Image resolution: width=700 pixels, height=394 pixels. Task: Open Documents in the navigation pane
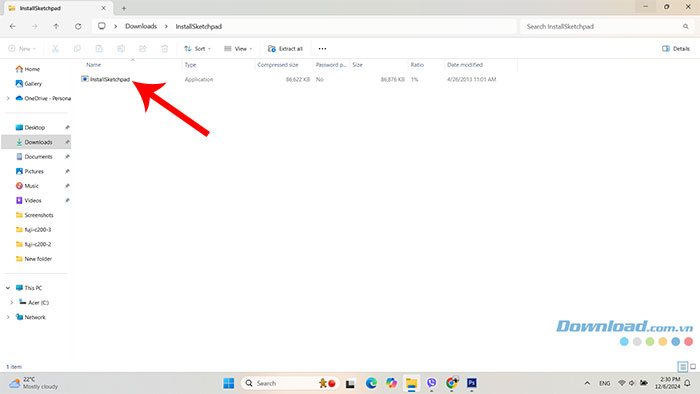(34, 157)
